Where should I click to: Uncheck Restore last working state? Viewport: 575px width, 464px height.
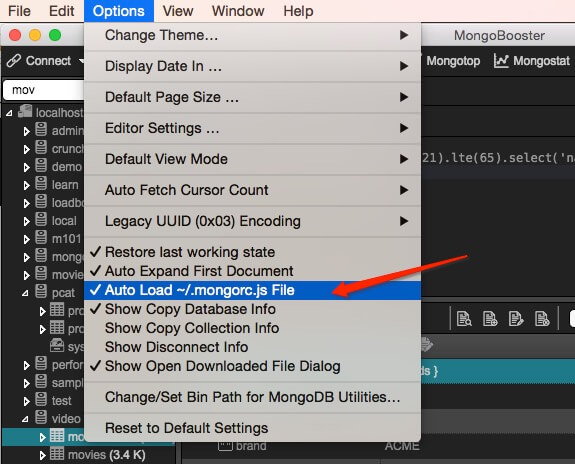(x=252, y=252)
